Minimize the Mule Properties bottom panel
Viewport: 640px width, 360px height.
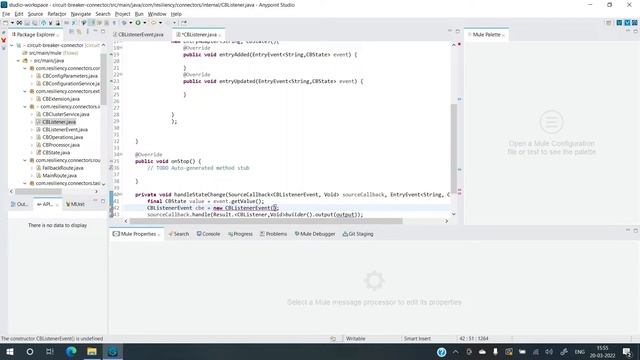[x=628, y=231]
